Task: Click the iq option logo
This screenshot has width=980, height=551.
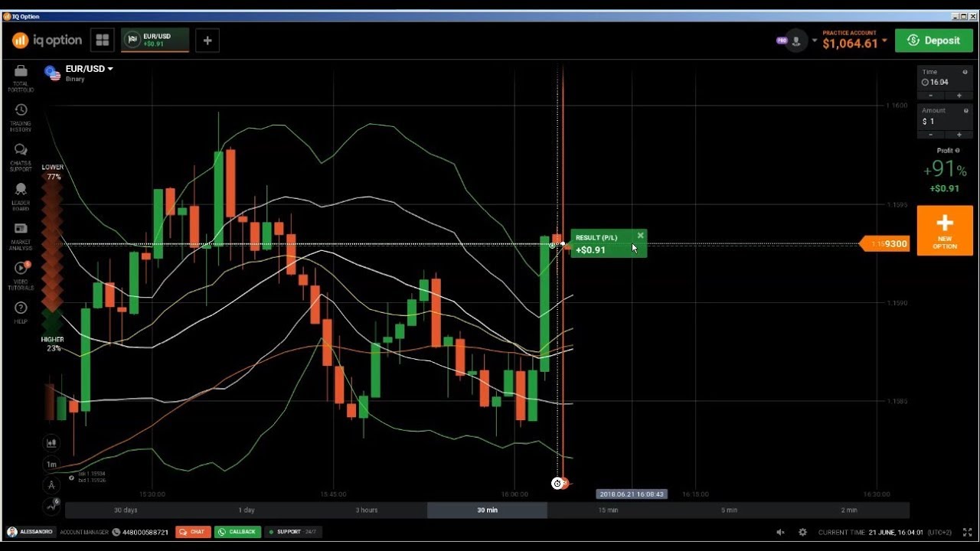Action: [47, 41]
